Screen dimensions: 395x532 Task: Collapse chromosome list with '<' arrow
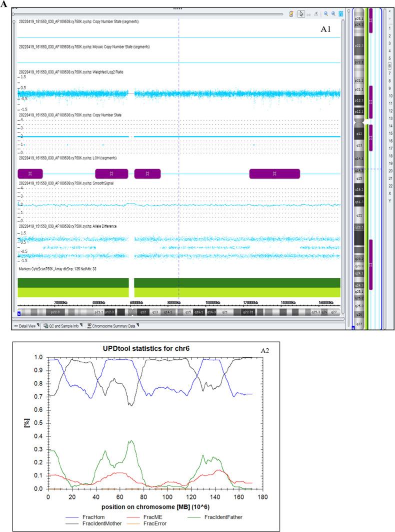(389, 11)
